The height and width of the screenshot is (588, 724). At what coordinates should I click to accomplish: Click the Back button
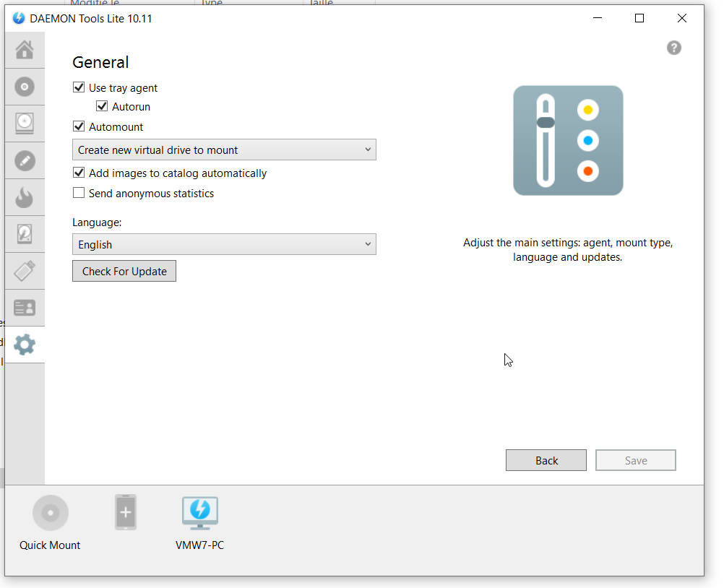pos(546,460)
